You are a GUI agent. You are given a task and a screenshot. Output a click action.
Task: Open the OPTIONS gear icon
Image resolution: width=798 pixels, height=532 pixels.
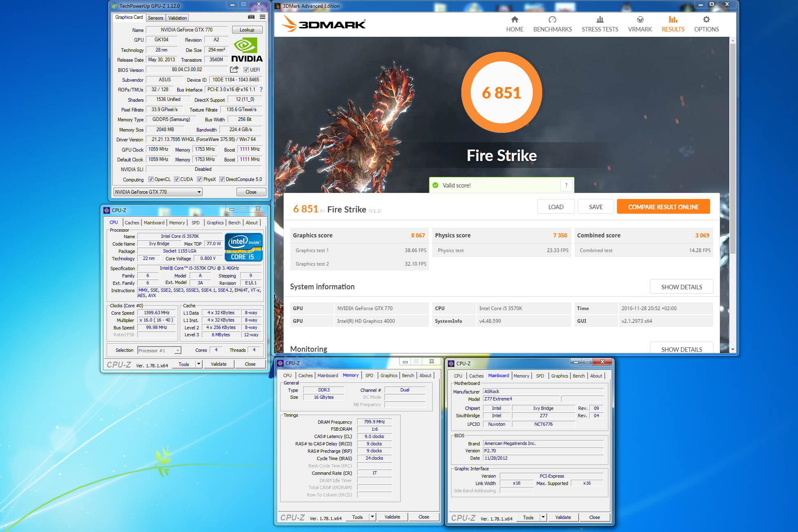[x=706, y=20]
